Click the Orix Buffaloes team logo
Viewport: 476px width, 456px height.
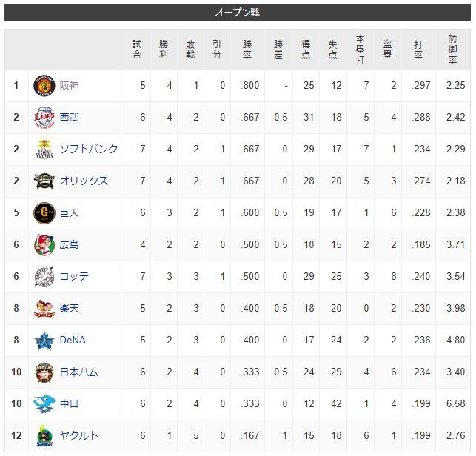[x=44, y=181]
